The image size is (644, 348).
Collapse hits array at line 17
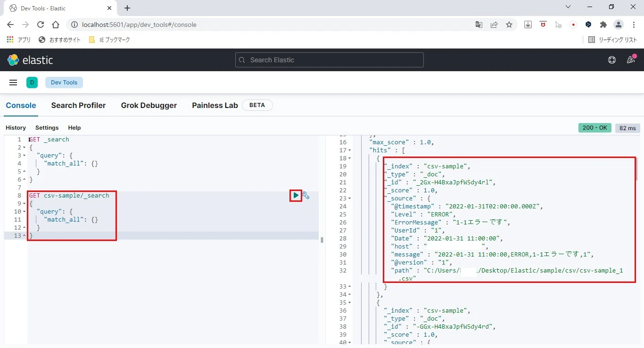[x=349, y=150]
